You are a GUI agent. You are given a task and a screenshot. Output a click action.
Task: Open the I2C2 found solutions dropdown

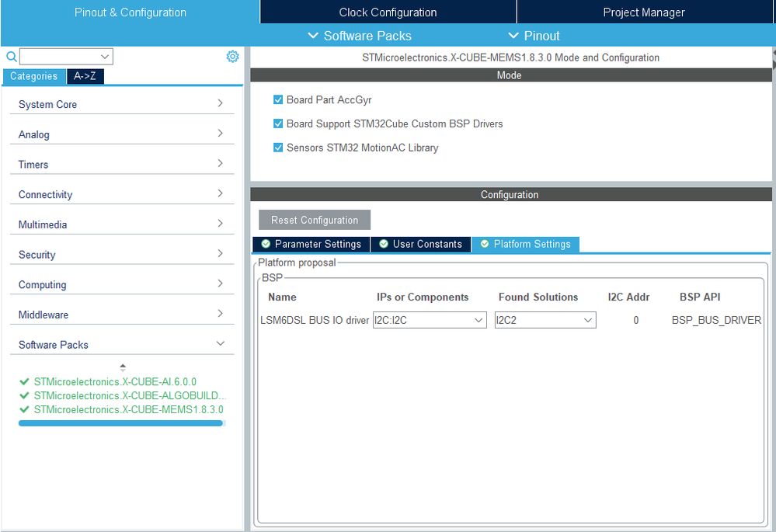coord(545,320)
